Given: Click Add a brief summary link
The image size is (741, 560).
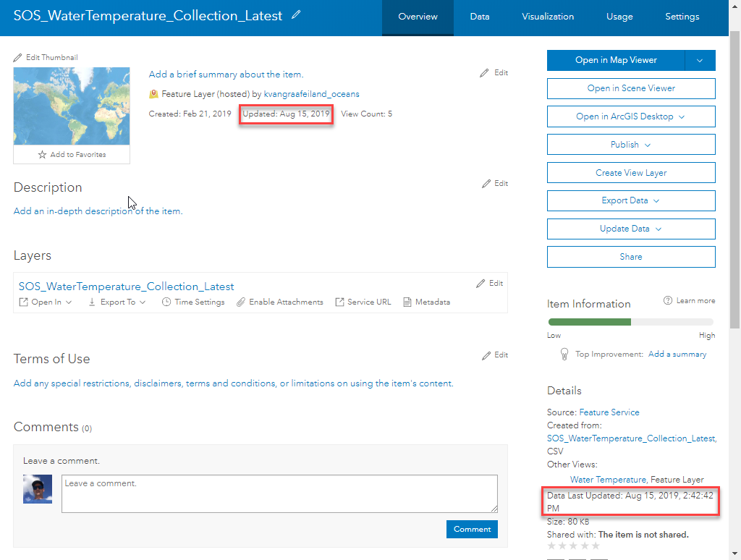Looking at the screenshot, I should click(226, 75).
